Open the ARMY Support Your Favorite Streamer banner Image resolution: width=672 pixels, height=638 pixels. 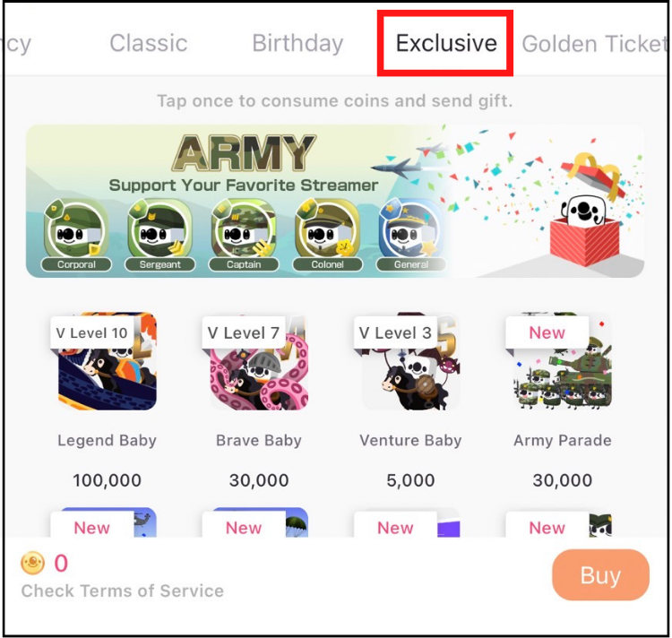pos(242,166)
